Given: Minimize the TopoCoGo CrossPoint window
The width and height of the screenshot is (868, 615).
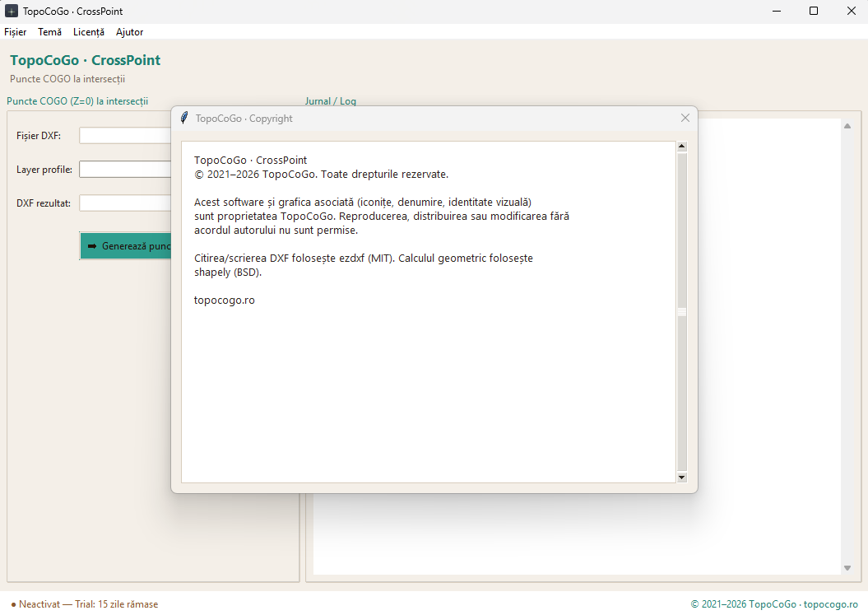Looking at the screenshot, I should (777, 11).
